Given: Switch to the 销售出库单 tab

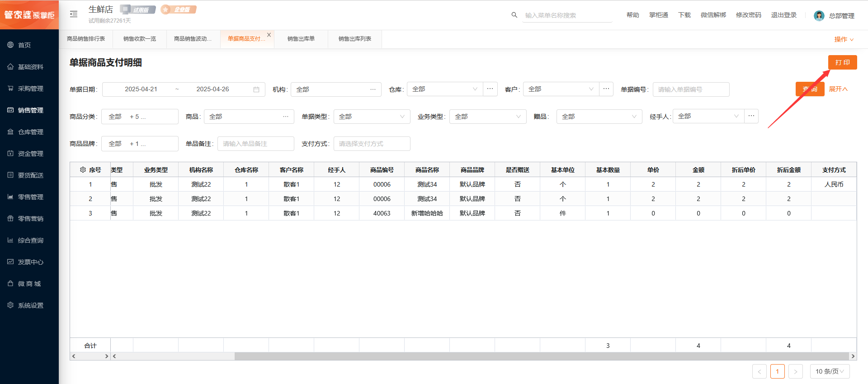Looking at the screenshot, I should pos(301,39).
